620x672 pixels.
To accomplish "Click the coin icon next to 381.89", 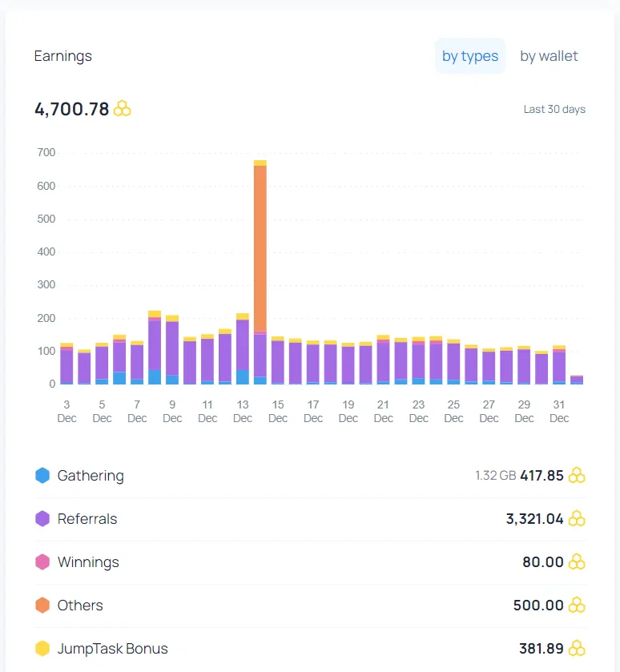I will pos(577,649).
